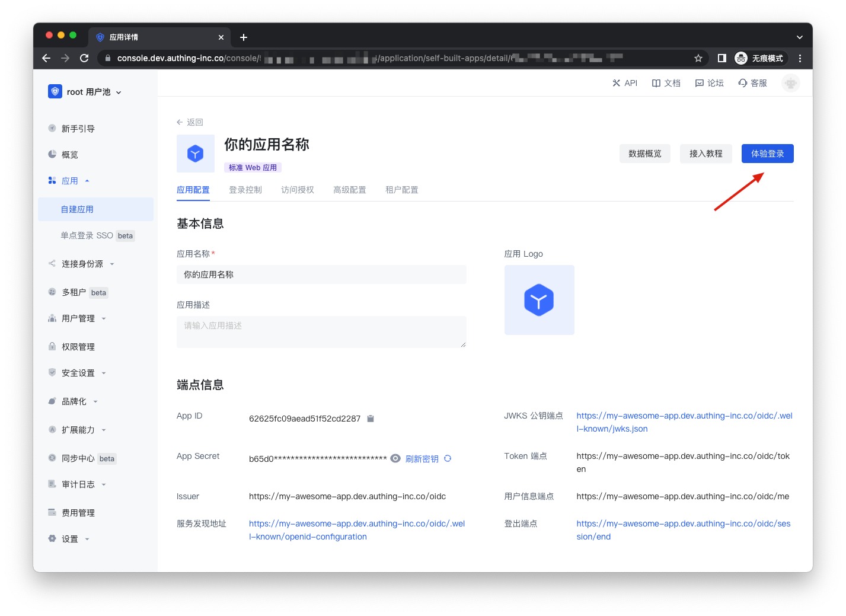The height and width of the screenshot is (616, 846).
Task: Click the blue experience login button
Action: pyautogui.click(x=767, y=154)
